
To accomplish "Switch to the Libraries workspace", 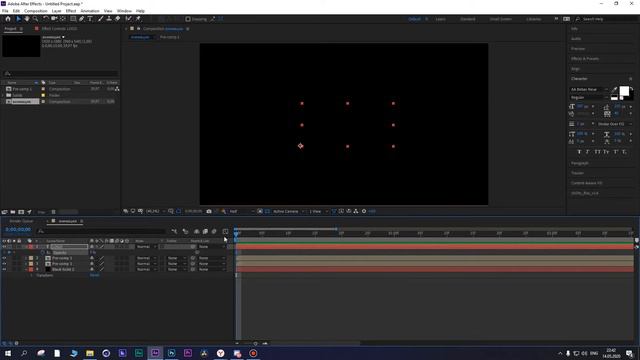I will click(x=533, y=19).
